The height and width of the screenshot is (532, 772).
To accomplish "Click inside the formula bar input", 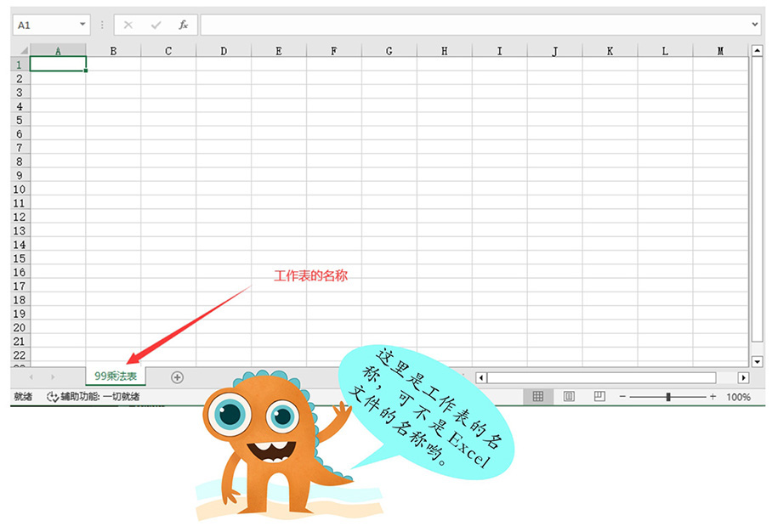I will [475, 25].
